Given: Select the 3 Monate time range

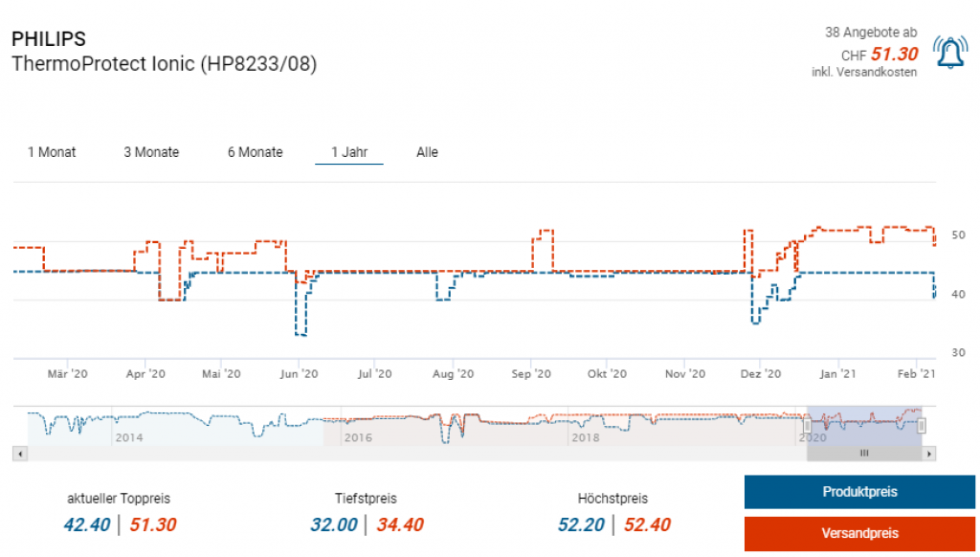Looking at the screenshot, I should click(151, 152).
